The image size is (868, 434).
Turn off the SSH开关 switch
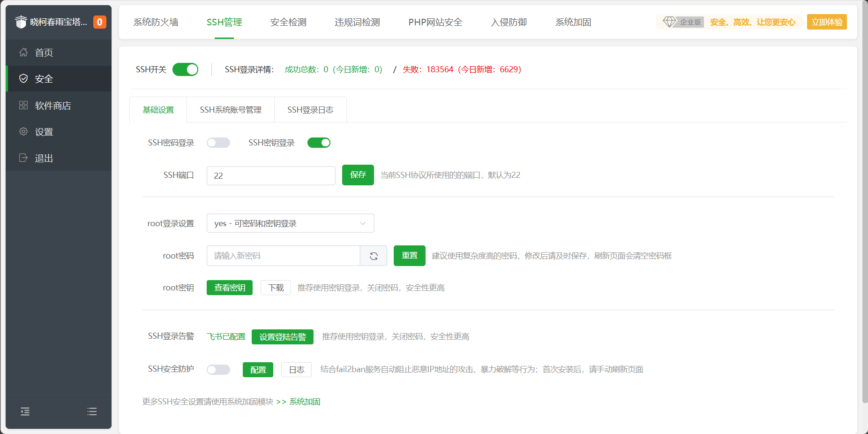click(x=185, y=69)
